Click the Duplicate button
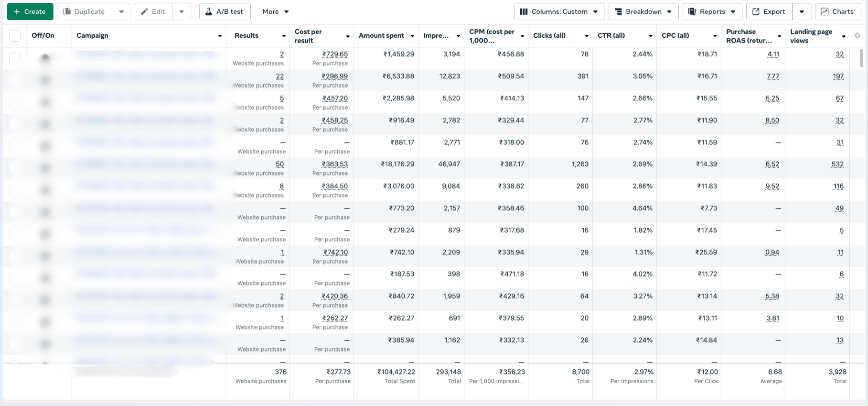Viewport: 868px width, 406px height. (x=85, y=11)
